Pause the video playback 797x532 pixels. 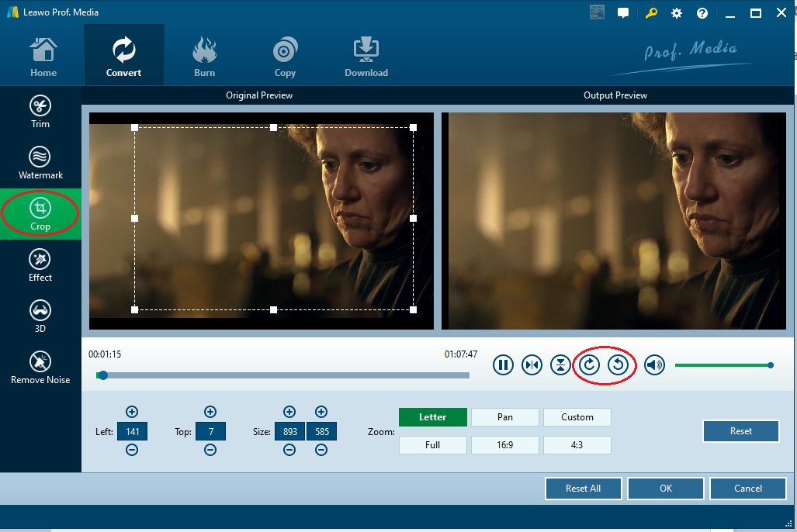503,364
